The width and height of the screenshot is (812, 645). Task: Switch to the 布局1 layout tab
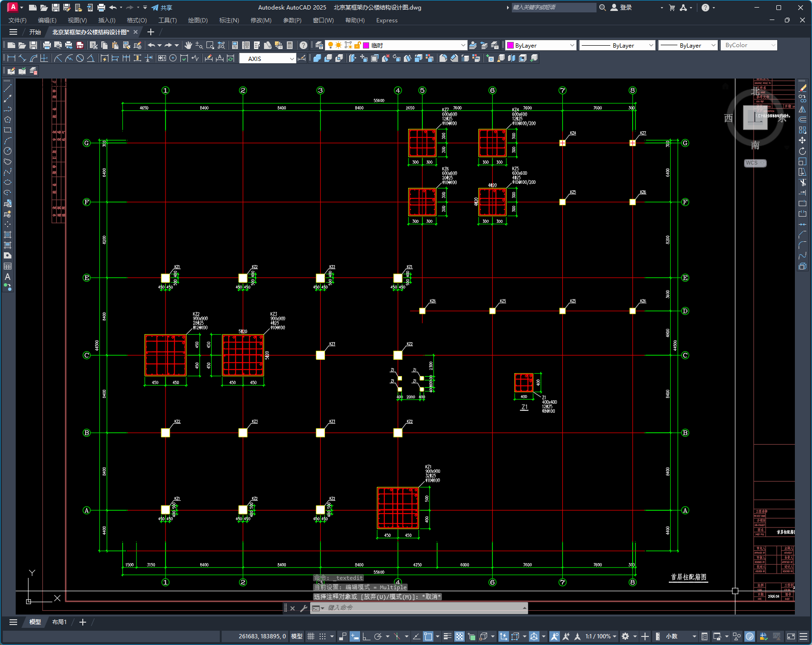tap(59, 622)
